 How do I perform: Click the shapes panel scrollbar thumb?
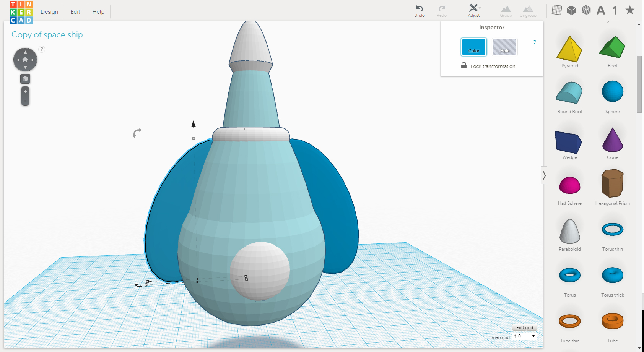click(x=639, y=84)
